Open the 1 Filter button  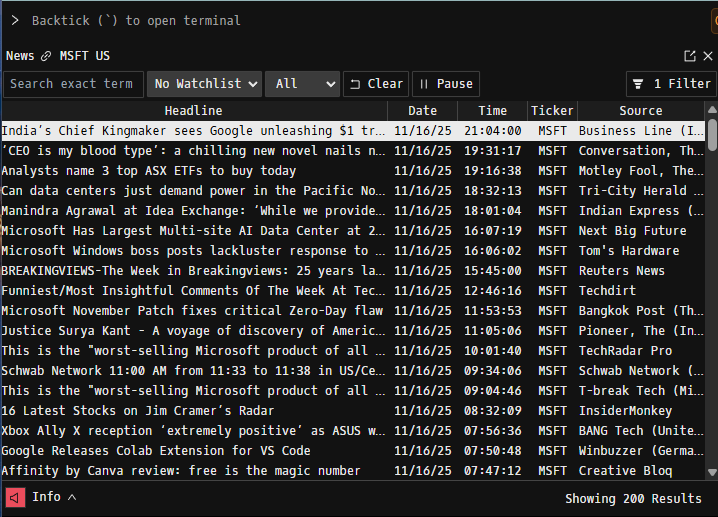point(671,84)
